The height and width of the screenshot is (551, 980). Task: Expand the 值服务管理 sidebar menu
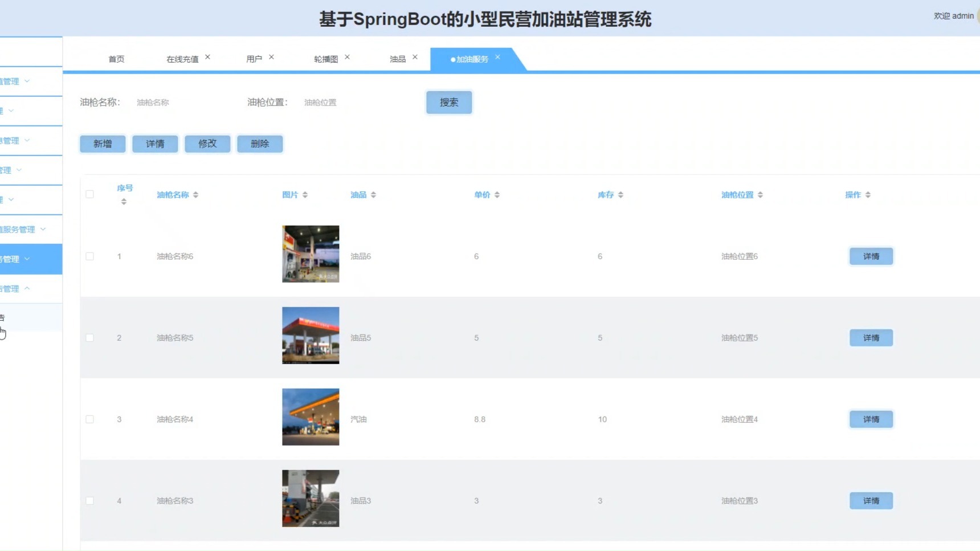coord(23,229)
